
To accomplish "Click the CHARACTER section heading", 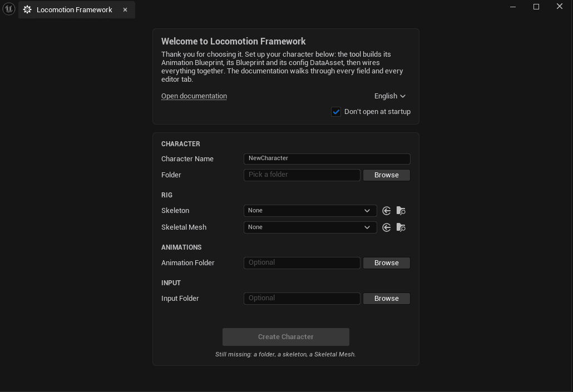I will 181,144.
